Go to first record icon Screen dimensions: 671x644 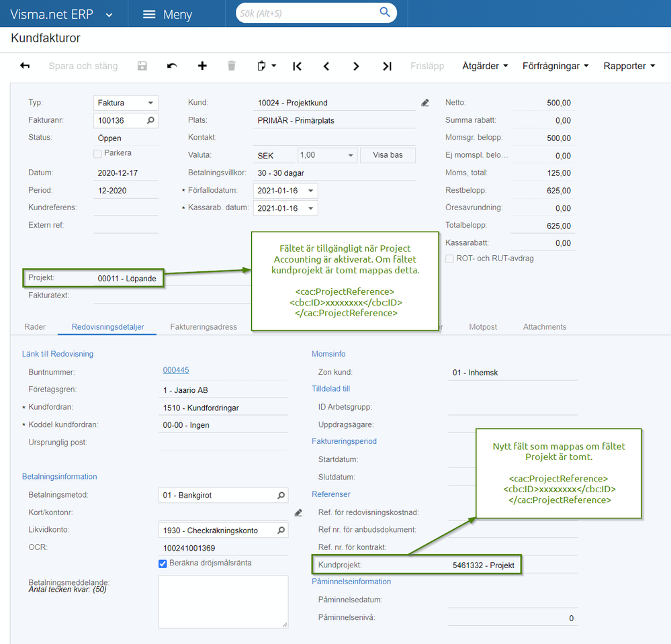click(297, 66)
